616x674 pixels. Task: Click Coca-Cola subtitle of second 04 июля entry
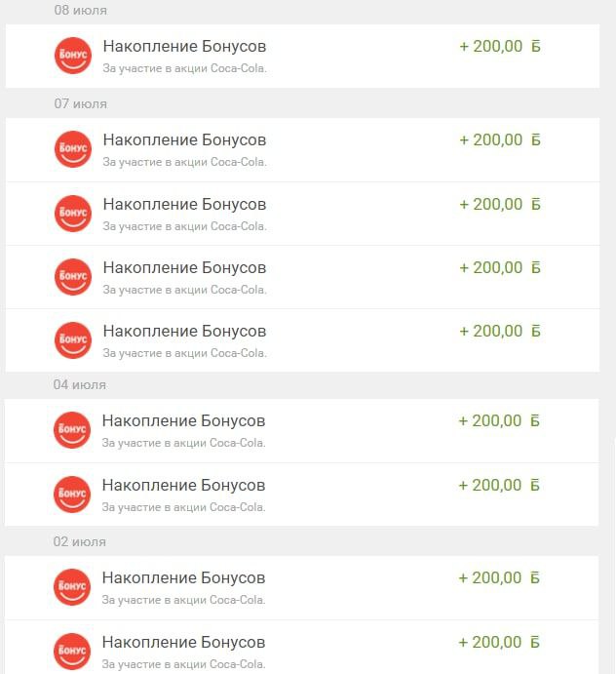[x=183, y=507]
